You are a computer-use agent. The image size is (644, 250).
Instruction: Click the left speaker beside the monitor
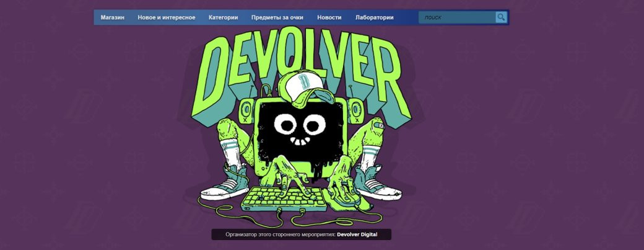248,112
